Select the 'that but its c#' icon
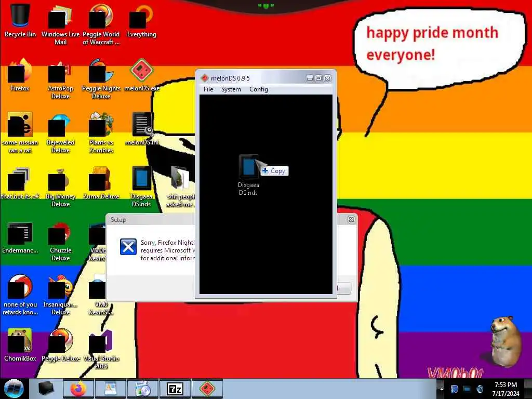The width and height of the screenshot is (532, 399). [x=20, y=183]
